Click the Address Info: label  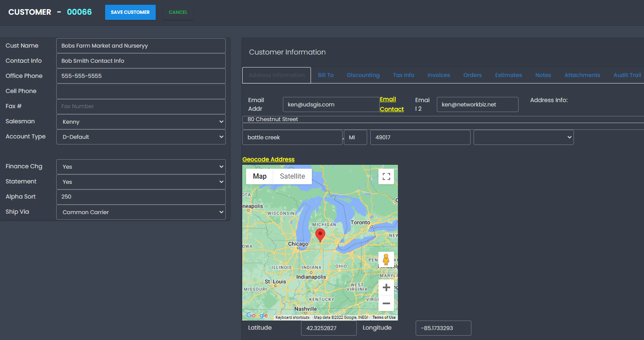549,100
